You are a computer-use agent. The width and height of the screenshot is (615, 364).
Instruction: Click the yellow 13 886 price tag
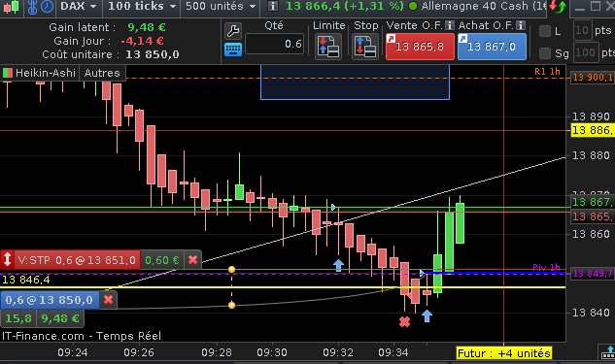click(x=593, y=130)
